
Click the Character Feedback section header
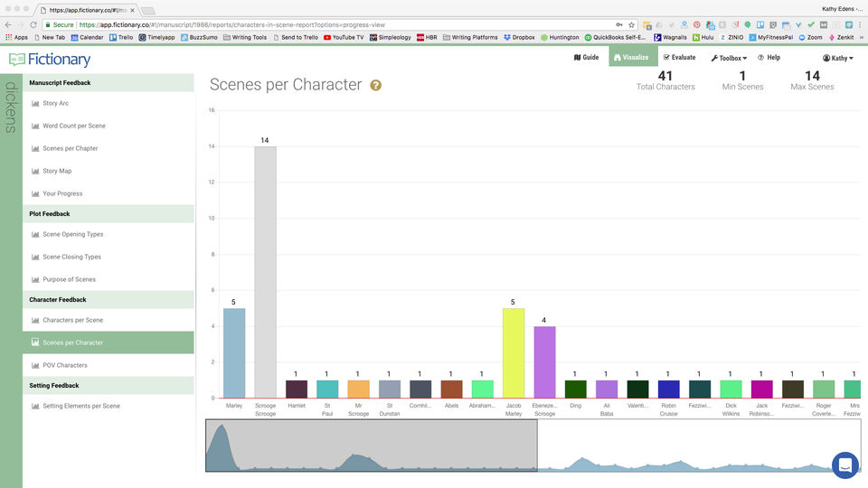point(108,299)
